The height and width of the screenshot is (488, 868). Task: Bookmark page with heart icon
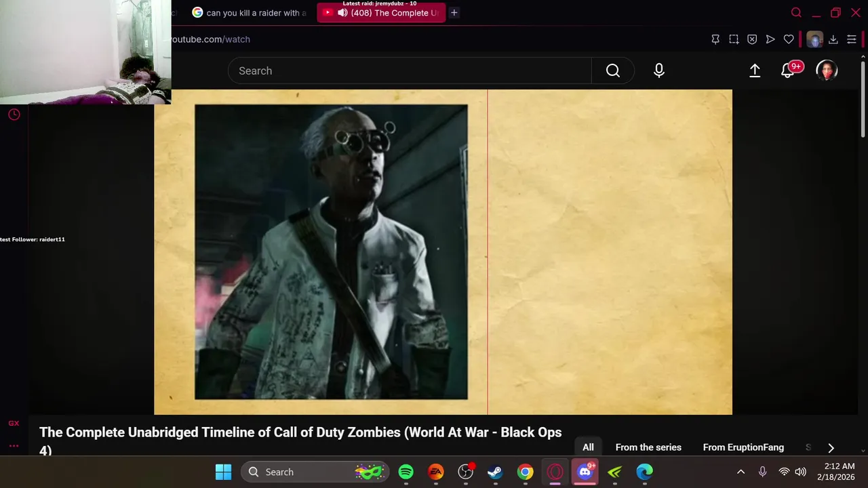tap(789, 39)
